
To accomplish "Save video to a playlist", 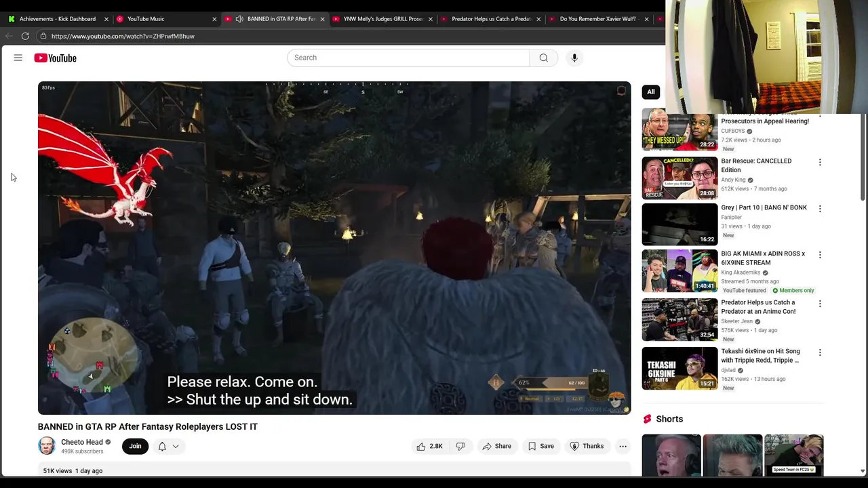I will pos(541,446).
